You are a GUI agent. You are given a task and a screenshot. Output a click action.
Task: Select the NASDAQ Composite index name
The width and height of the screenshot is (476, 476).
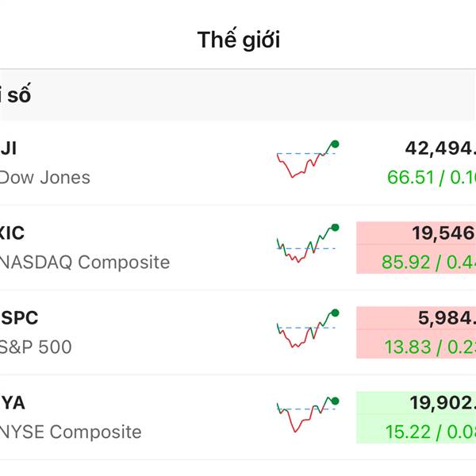tap(85, 262)
